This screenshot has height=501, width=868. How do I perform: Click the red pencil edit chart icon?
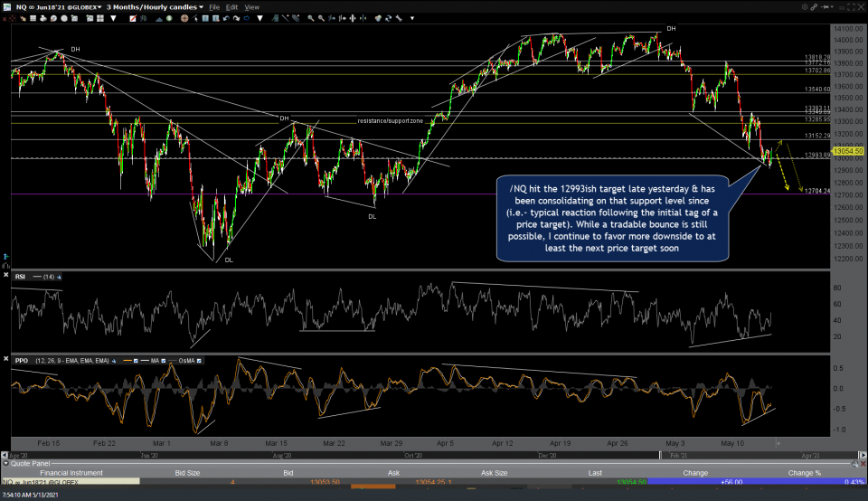(x=133, y=18)
